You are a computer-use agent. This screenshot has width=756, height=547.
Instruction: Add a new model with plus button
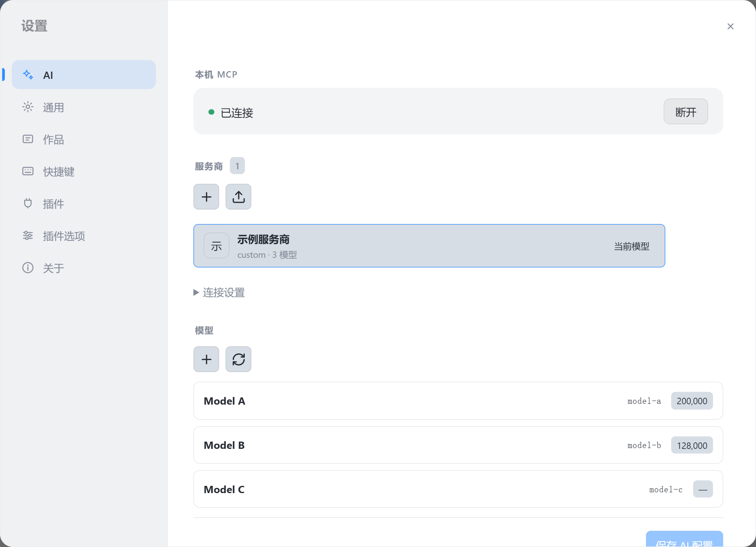(206, 359)
